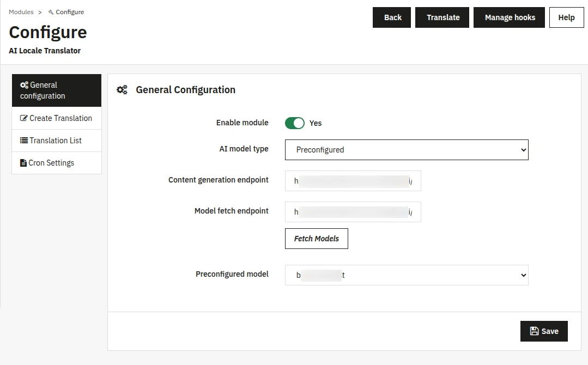
Task: Click the gears icon beside General Configuration heading
Action: 122,90
